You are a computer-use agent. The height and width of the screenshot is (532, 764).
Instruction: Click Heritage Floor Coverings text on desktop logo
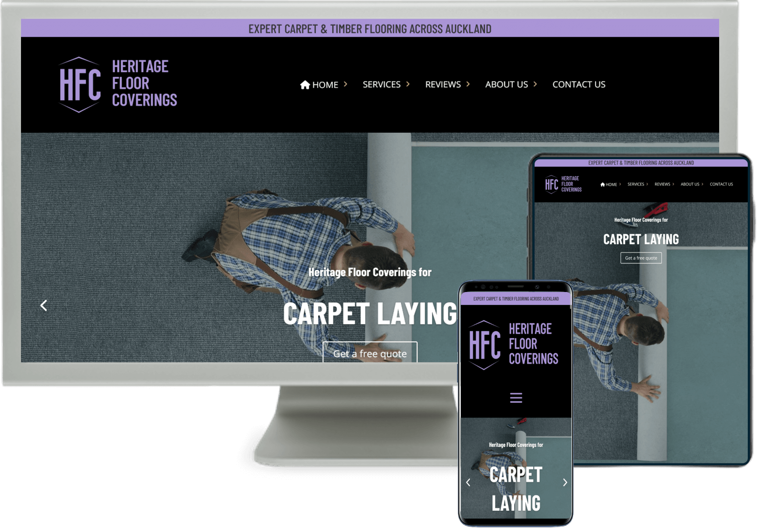point(144,83)
